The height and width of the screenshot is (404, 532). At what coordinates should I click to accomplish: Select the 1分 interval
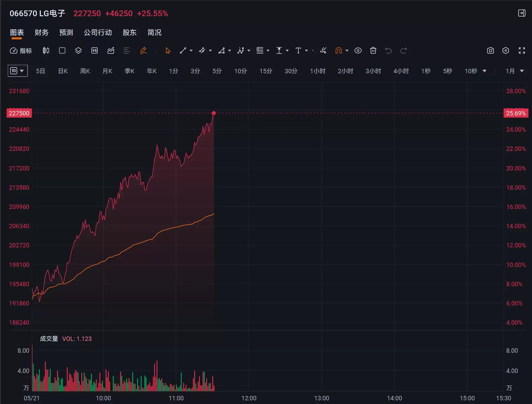[174, 71]
